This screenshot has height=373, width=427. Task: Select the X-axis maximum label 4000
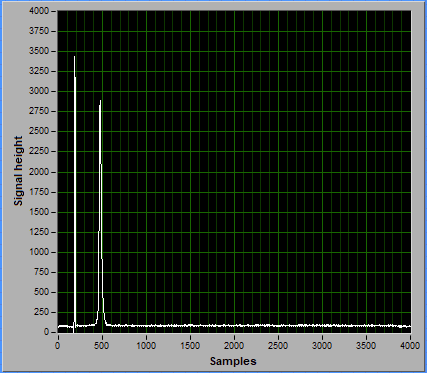pos(410,346)
